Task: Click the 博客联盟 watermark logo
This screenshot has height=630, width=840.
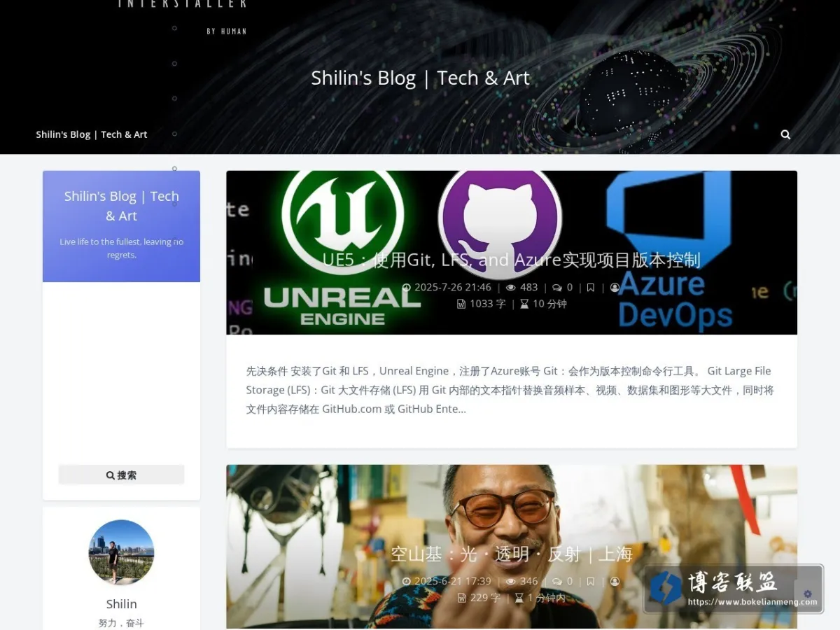Action: pyautogui.click(x=733, y=588)
